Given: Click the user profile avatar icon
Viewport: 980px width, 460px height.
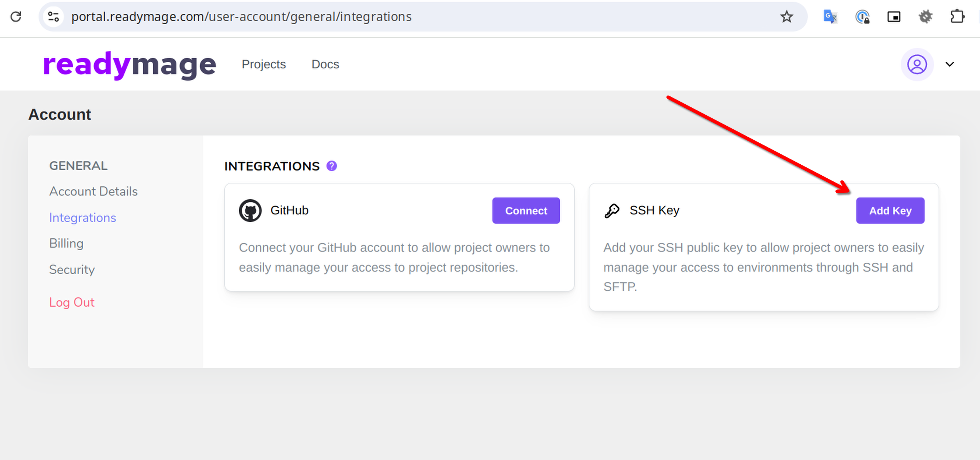Looking at the screenshot, I should [x=916, y=64].
